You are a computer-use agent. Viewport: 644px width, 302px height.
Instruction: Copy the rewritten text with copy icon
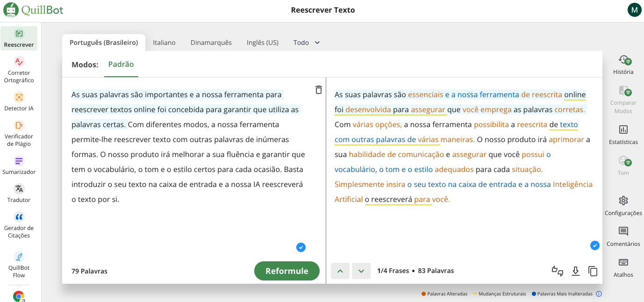pyautogui.click(x=593, y=271)
